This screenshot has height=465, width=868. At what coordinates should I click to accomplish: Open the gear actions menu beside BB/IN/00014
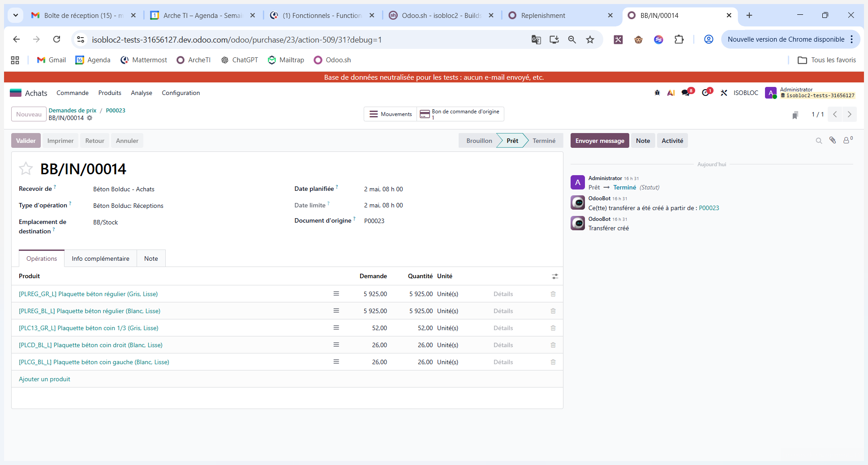point(90,118)
